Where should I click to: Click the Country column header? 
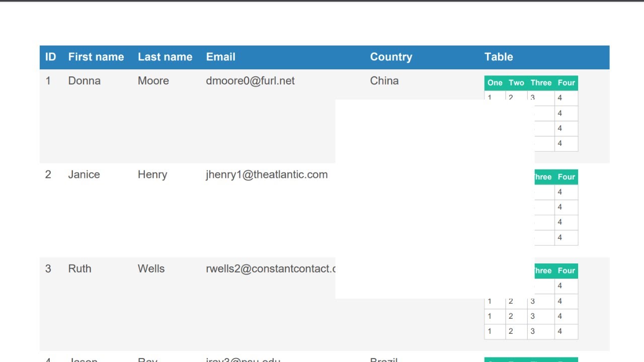point(391,57)
